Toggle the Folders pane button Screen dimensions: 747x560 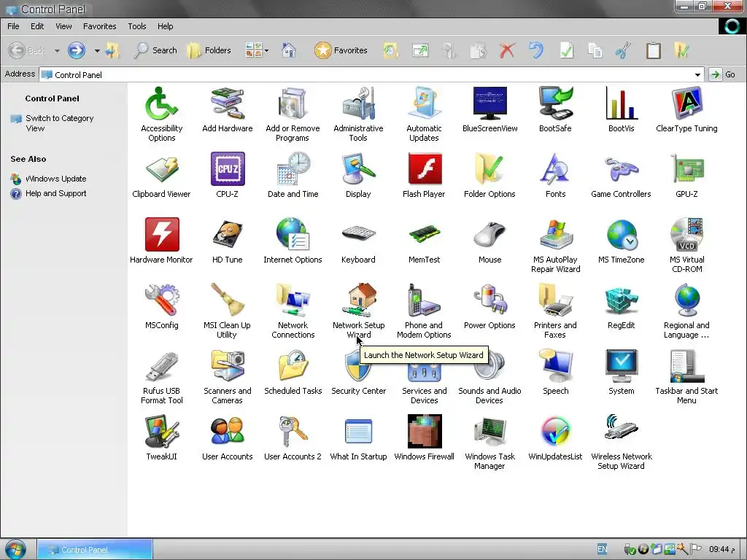(209, 50)
